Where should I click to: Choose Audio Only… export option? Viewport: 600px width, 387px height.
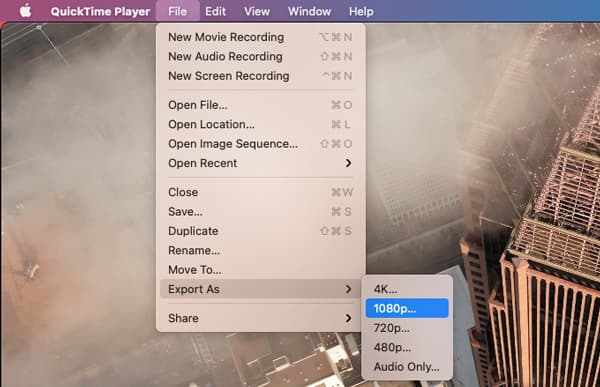tap(407, 367)
